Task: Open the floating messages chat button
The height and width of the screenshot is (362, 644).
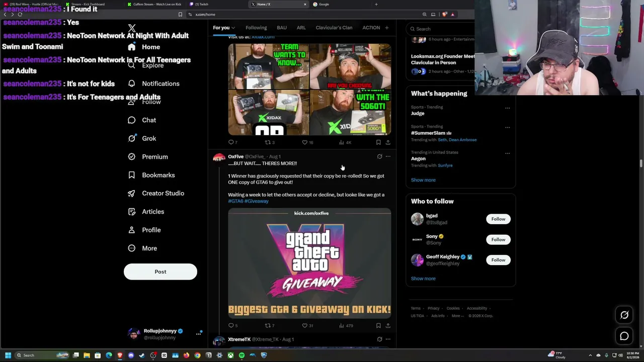Action: 624,336
